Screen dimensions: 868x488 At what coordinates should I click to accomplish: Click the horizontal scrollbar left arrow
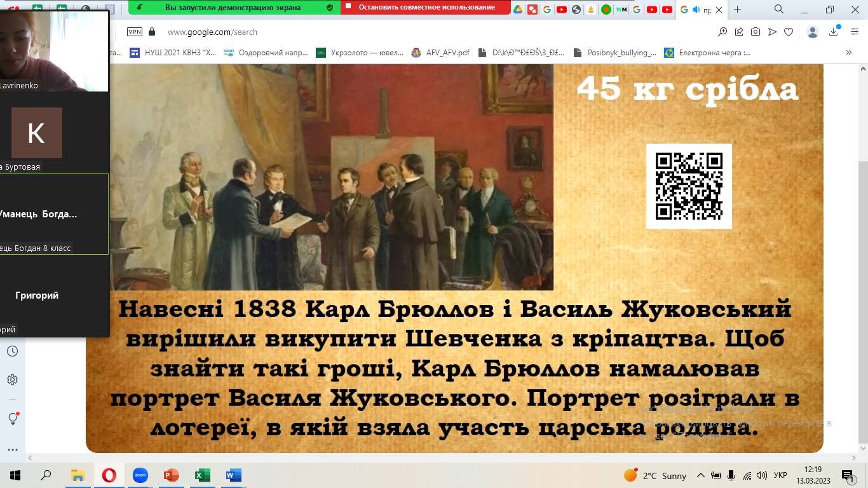coord(30,457)
